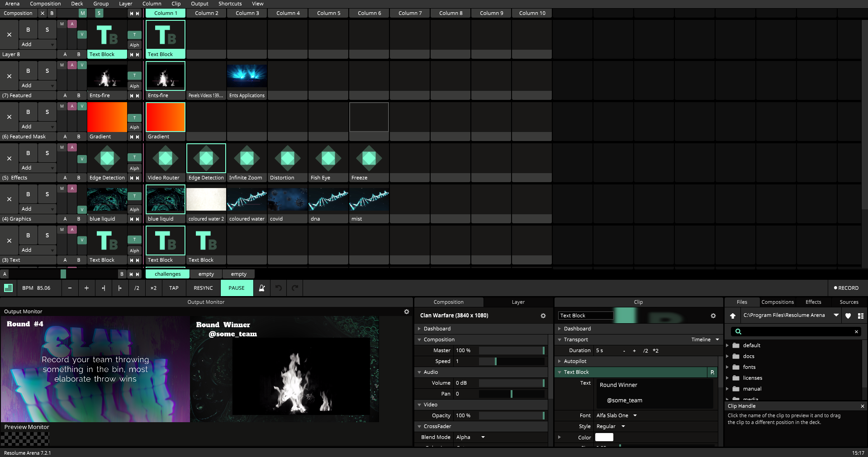Solo the Effects layer using its S button
868x457 pixels.
point(47,153)
